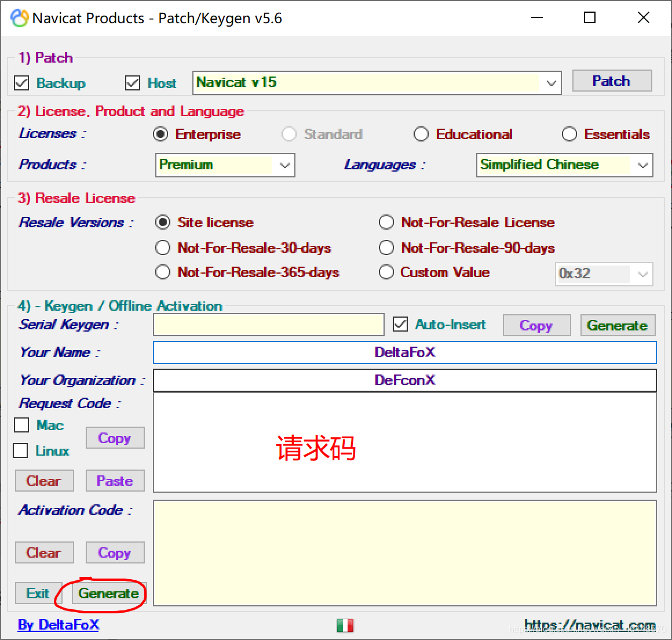Select the Educational license option
Screen dimensions: 672x640
(421, 134)
